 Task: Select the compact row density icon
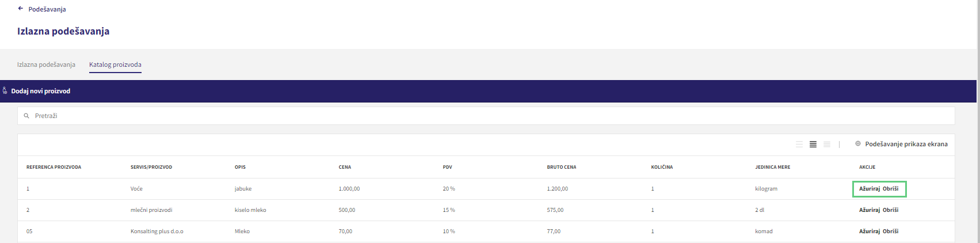click(827, 144)
